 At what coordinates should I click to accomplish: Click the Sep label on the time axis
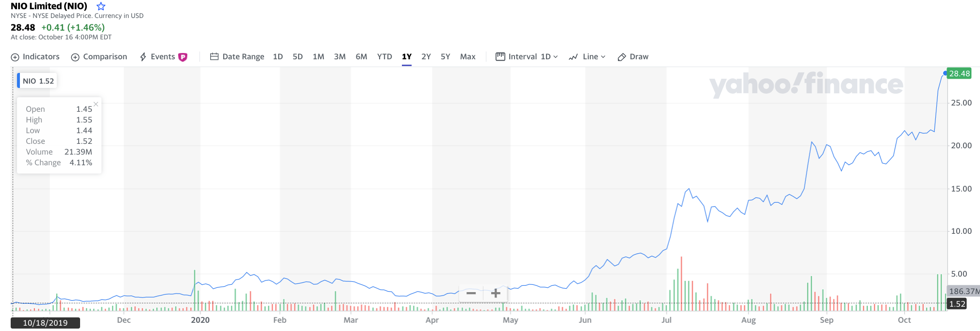(826, 320)
